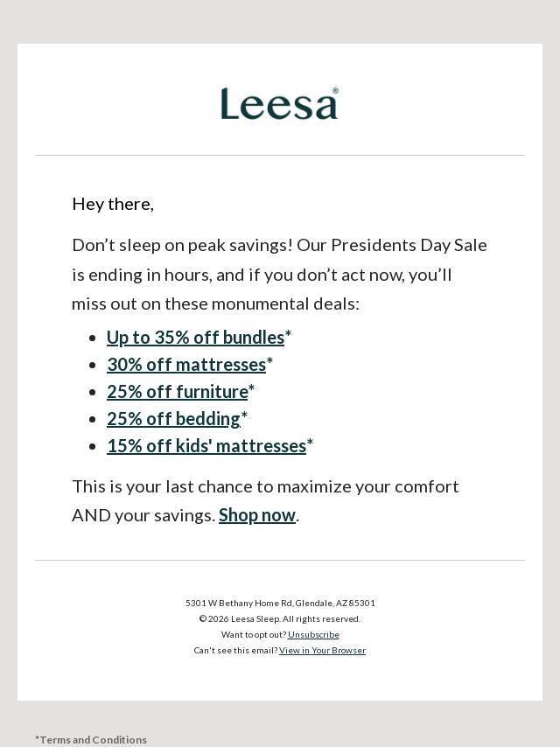Screen dimensions: 560x747
Task: Click the 'Want to opt out?' text
Action: 254,635
